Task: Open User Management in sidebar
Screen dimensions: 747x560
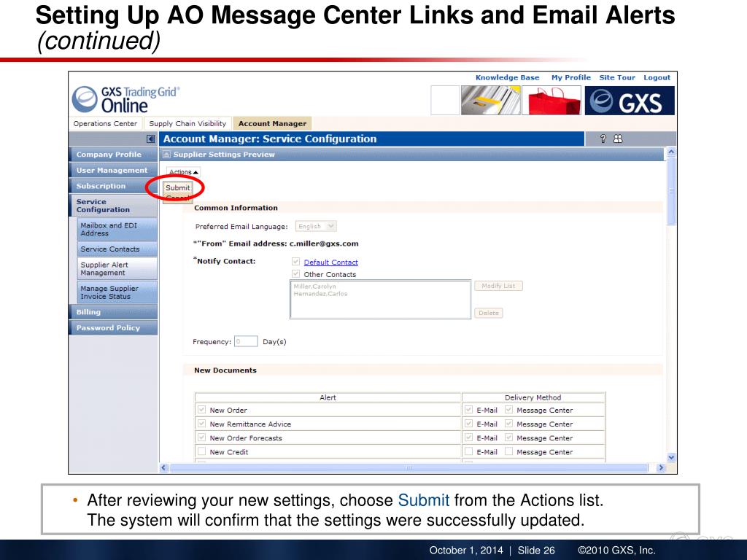Action: [113, 170]
